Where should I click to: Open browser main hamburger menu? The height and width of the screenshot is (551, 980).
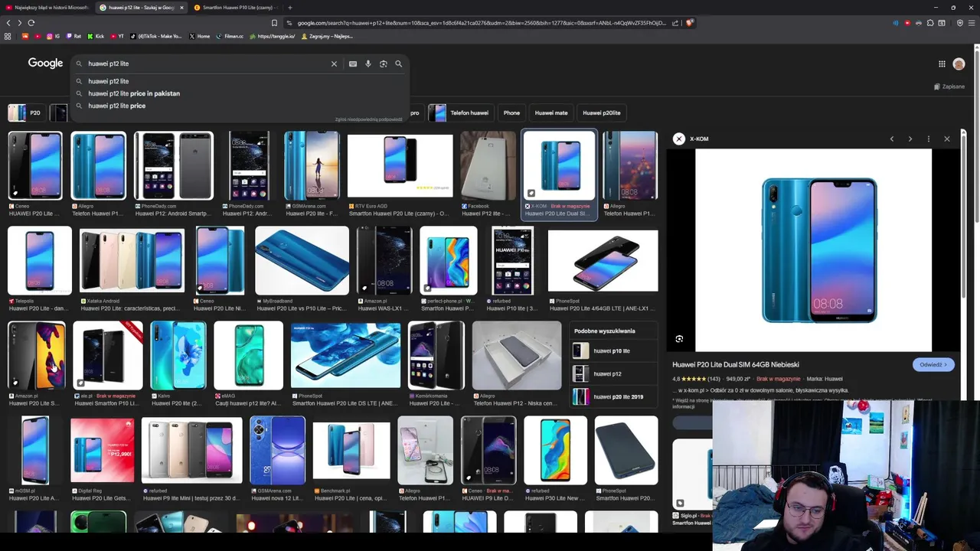click(971, 23)
